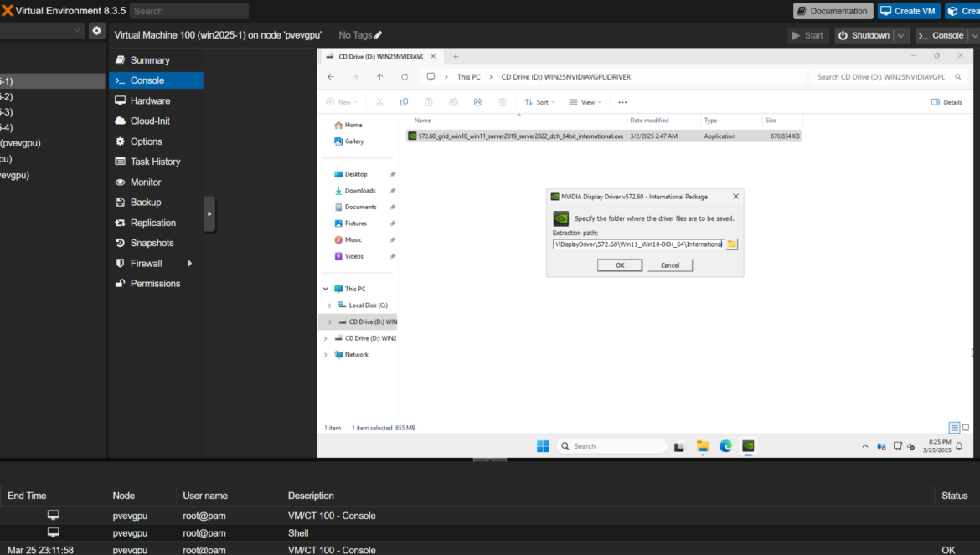Screen dimensions: 980x555
Task: Browse for extraction folder with the folder icon
Action: [x=732, y=244]
